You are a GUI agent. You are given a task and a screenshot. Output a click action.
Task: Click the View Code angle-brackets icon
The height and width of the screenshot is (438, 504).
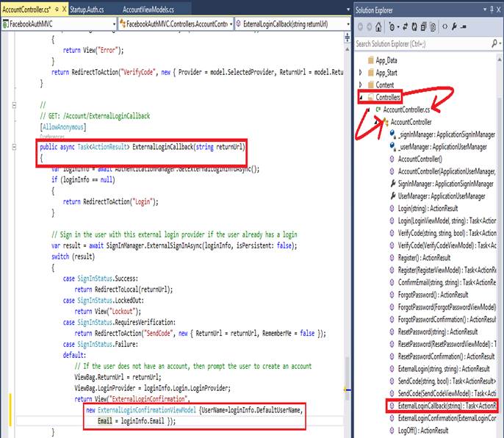(x=445, y=27)
